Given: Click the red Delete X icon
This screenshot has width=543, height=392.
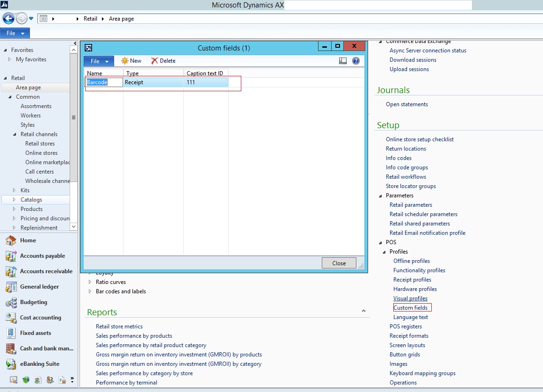Looking at the screenshot, I should (154, 61).
